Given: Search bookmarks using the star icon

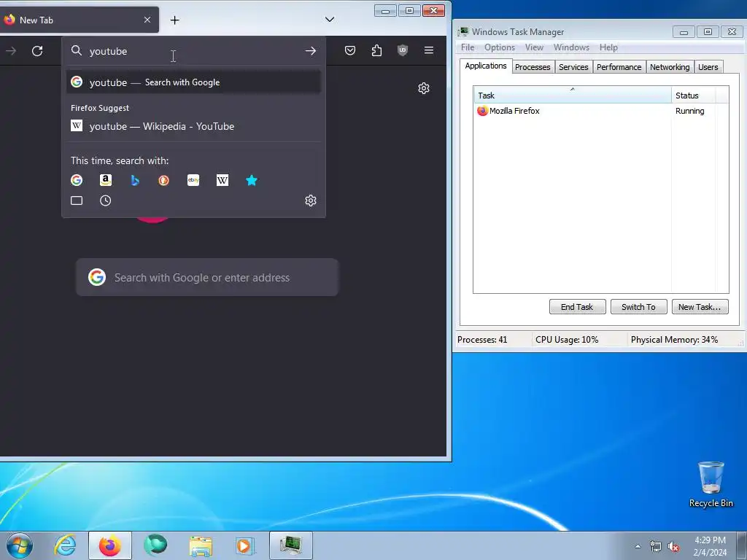Looking at the screenshot, I should 252,180.
